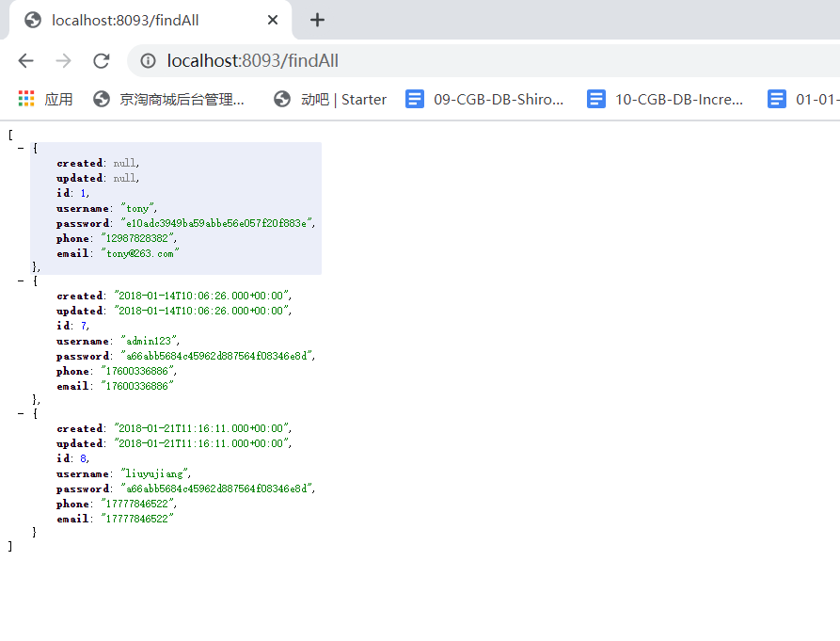The width and height of the screenshot is (840, 641).
Task: Select id value 1
Action: click(84, 193)
